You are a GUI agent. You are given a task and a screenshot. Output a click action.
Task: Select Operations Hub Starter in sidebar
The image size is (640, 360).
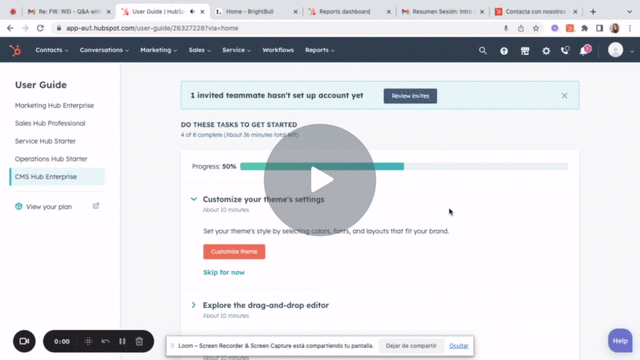pos(51,159)
